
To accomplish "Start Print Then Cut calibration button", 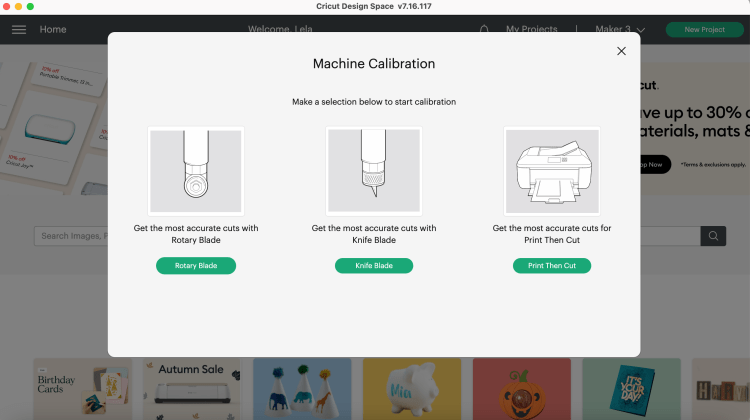I will point(551,265).
